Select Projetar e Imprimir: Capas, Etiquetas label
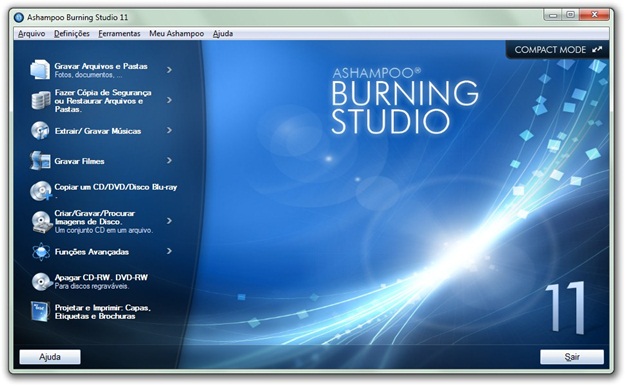Viewport: 625px width, 386px height. (x=102, y=312)
